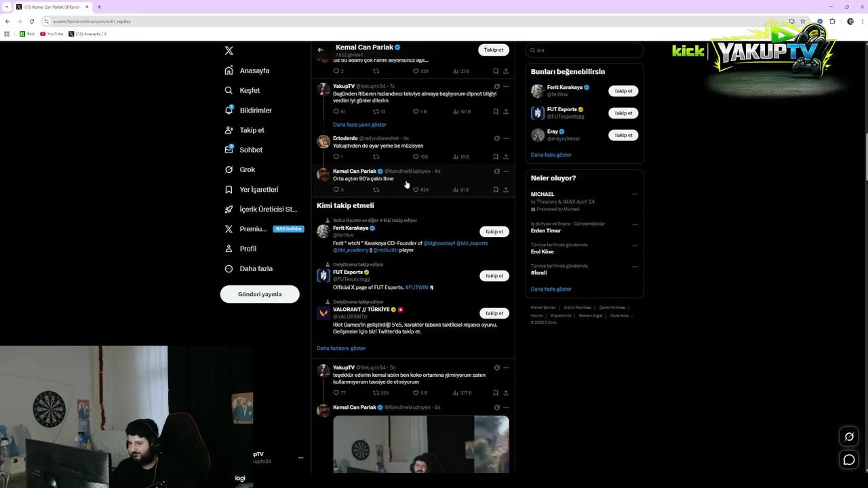Image resolution: width=868 pixels, height=488 pixels.
Task: Open more options on the 'Orta açtım' post
Action: pyautogui.click(x=506, y=171)
